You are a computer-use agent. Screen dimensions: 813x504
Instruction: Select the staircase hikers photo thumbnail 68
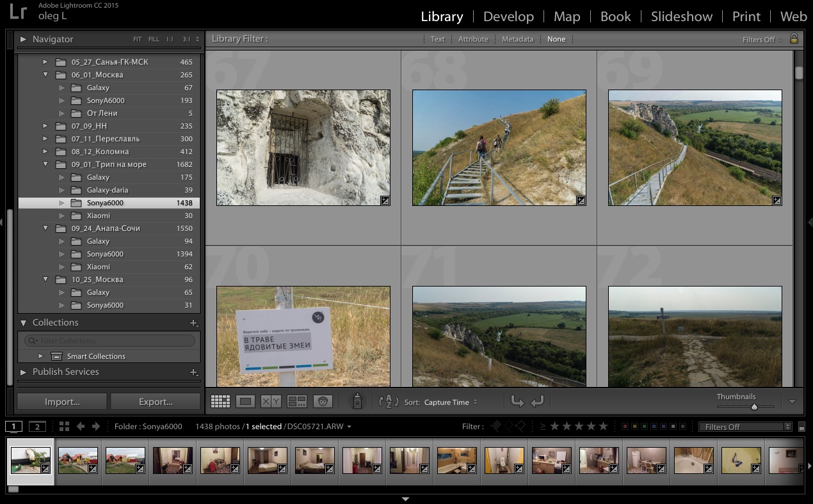coord(499,148)
